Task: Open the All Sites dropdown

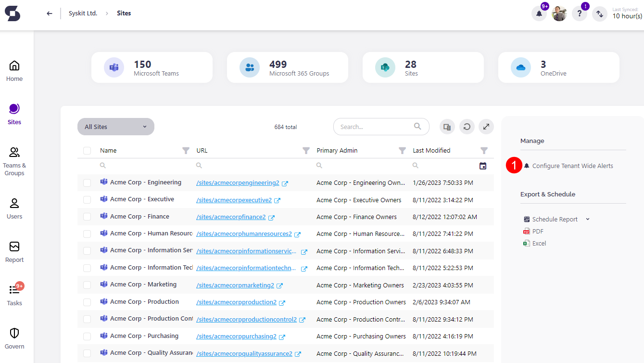Action: click(115, 127)
